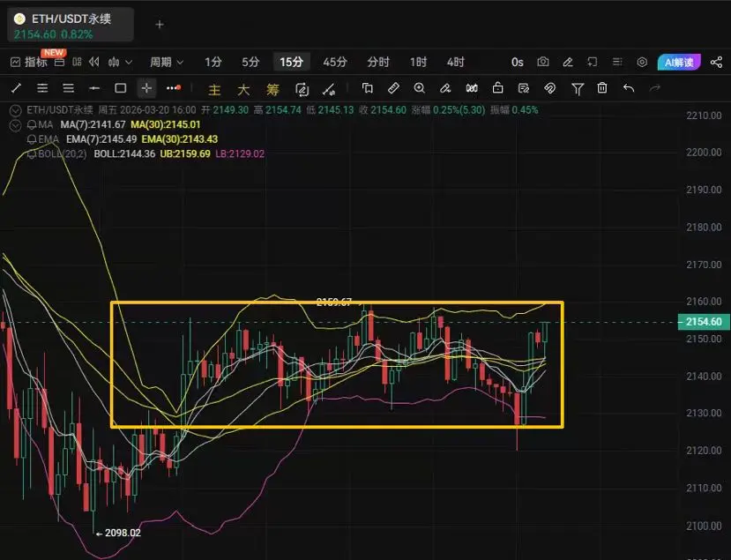This screenshot has width=731, height=560.
Task: Take a chart snapshot with camera icon
Action: [542, 62]
